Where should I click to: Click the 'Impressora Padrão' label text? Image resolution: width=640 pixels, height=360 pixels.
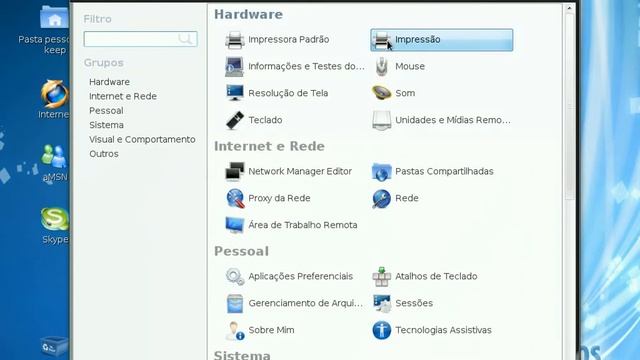tap(289, 40)
